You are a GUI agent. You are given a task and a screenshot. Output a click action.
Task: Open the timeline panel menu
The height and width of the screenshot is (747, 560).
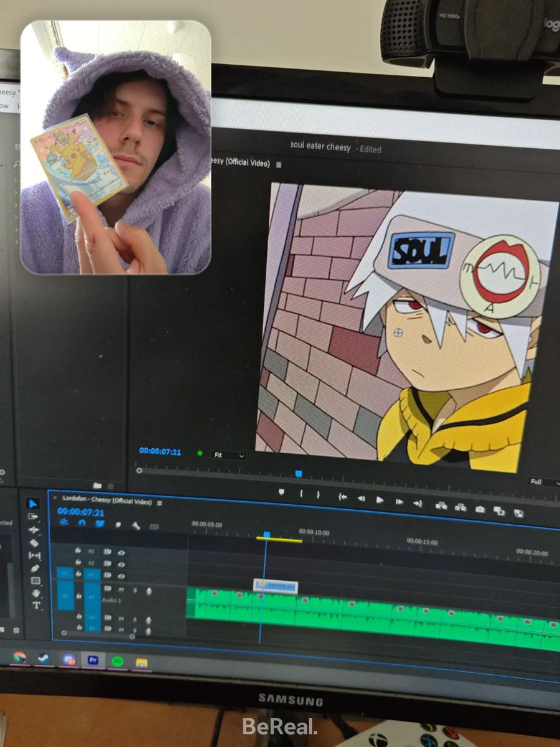(159, 504)
